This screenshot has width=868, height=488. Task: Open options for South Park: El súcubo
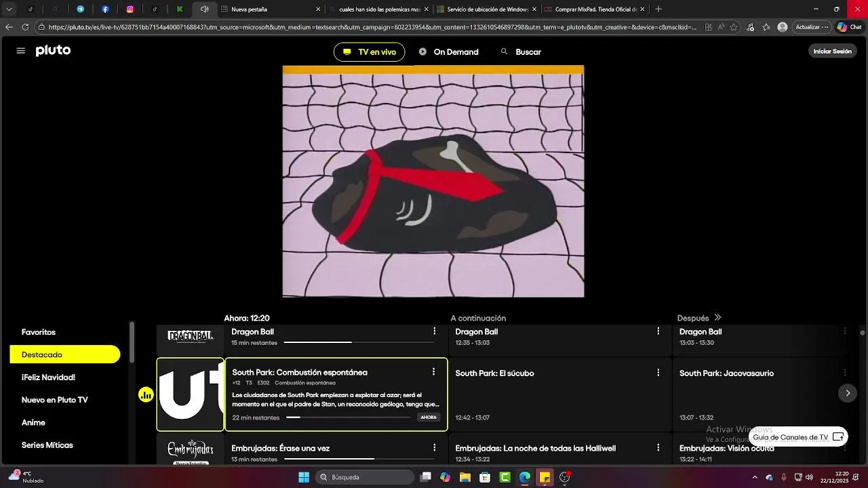[658, 373]
